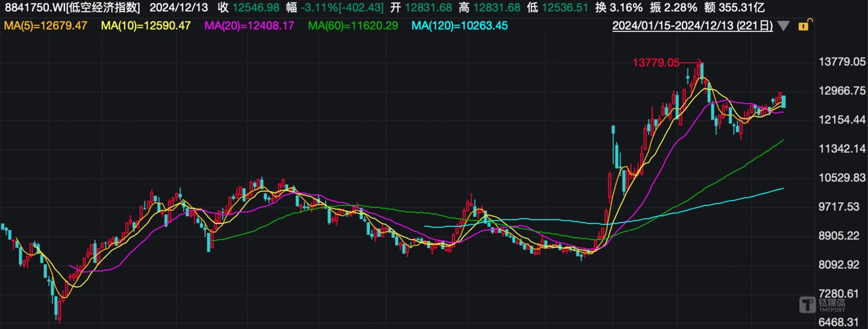Screen dimensions: 868x329
Task: Click the 13779.05 price axis label
Action: [842, 62]
